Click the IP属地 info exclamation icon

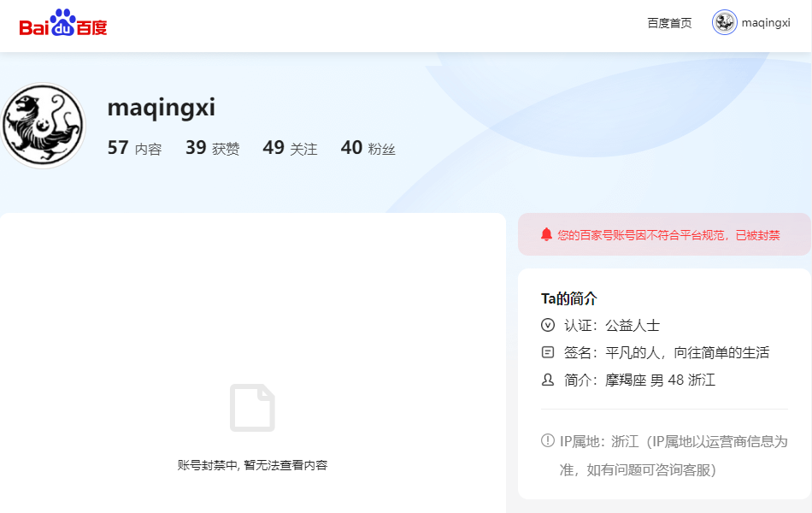tap(548, 441)
